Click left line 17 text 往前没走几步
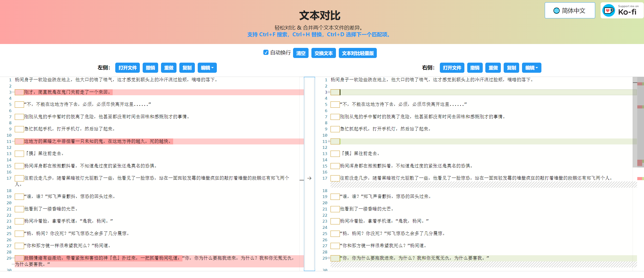 pyautogui.click(x=38, y=178)
